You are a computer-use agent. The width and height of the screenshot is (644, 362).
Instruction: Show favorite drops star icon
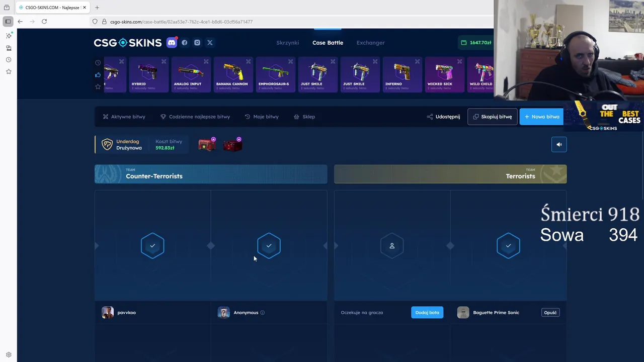[x=98, y=86]
